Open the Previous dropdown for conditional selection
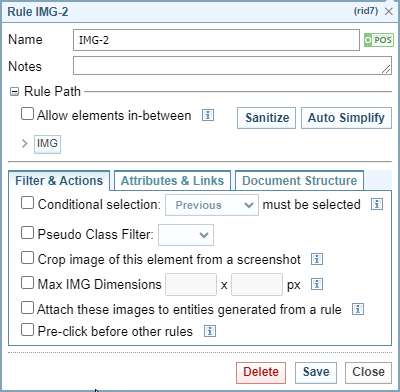 point(212,205)
